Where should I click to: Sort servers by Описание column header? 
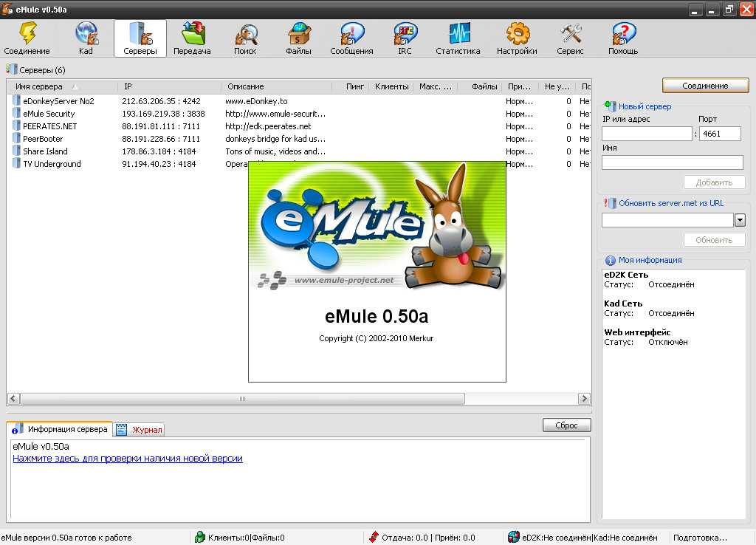coord(276,86)
